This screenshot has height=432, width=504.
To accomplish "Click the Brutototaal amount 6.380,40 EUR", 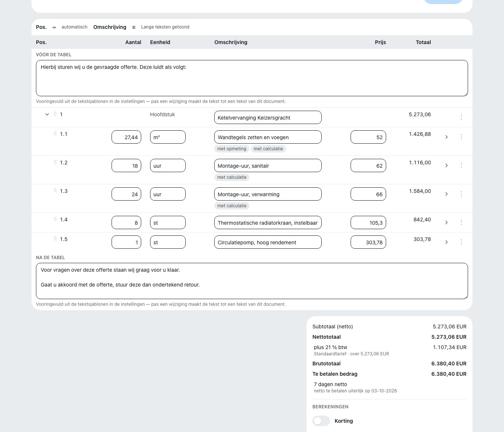I will tap(449, 364).
